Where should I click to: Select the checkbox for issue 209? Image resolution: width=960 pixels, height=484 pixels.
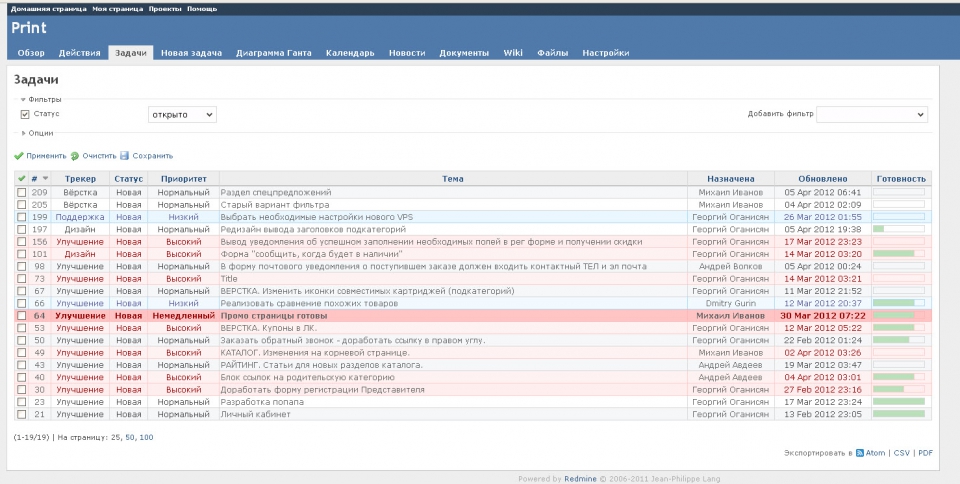[22, 191]
